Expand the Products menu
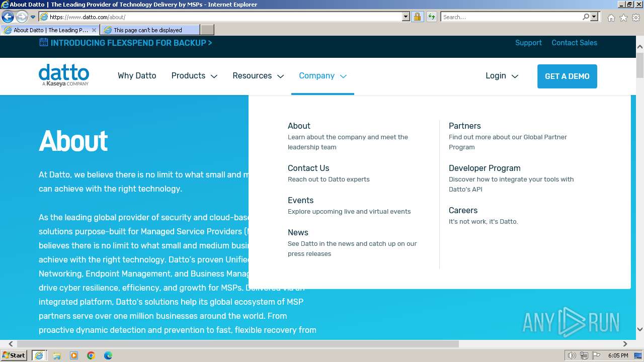 [194, 76]
